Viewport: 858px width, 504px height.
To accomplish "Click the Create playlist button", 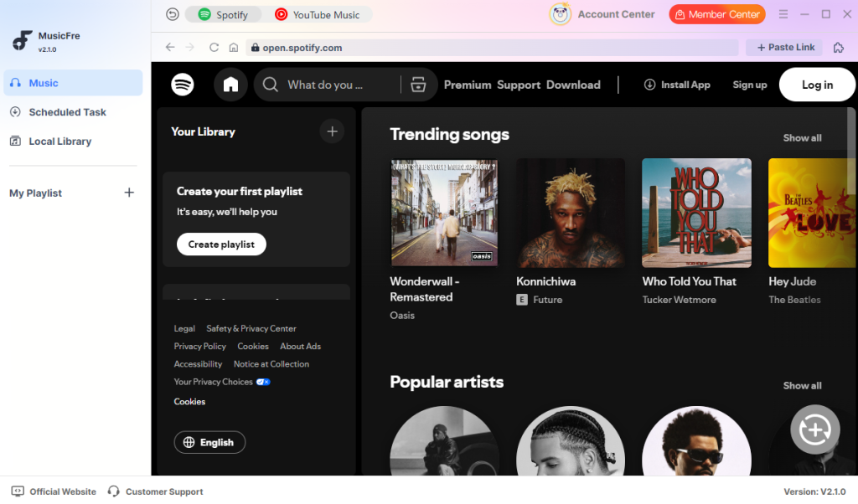I will pyautogui.click(x=221, y=244).
